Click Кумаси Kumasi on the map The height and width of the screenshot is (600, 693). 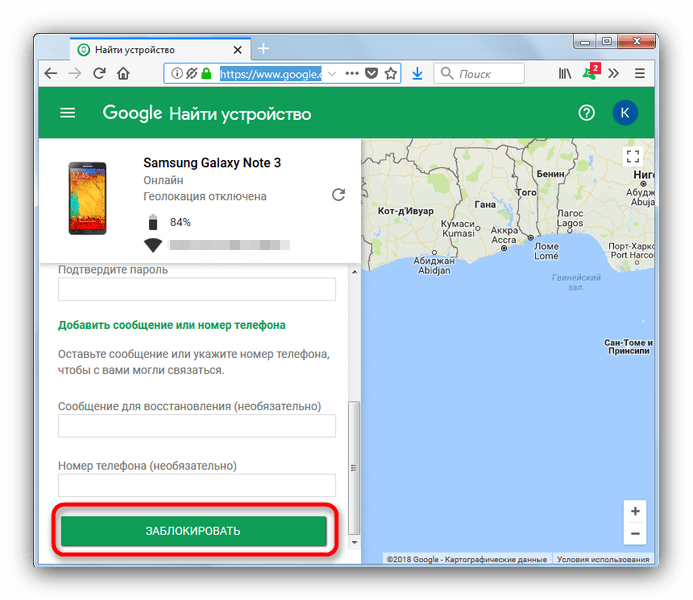[x=458, y=228]
